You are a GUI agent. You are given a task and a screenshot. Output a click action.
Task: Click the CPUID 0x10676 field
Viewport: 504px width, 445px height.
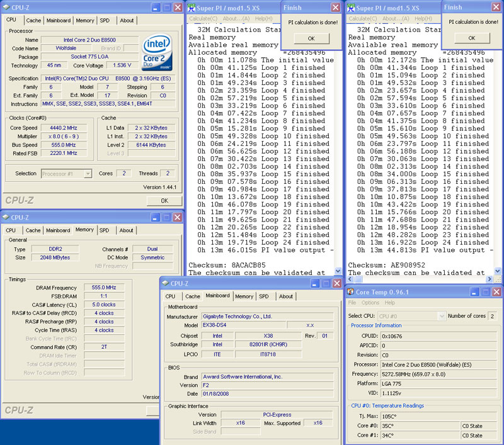coord(439,336)
